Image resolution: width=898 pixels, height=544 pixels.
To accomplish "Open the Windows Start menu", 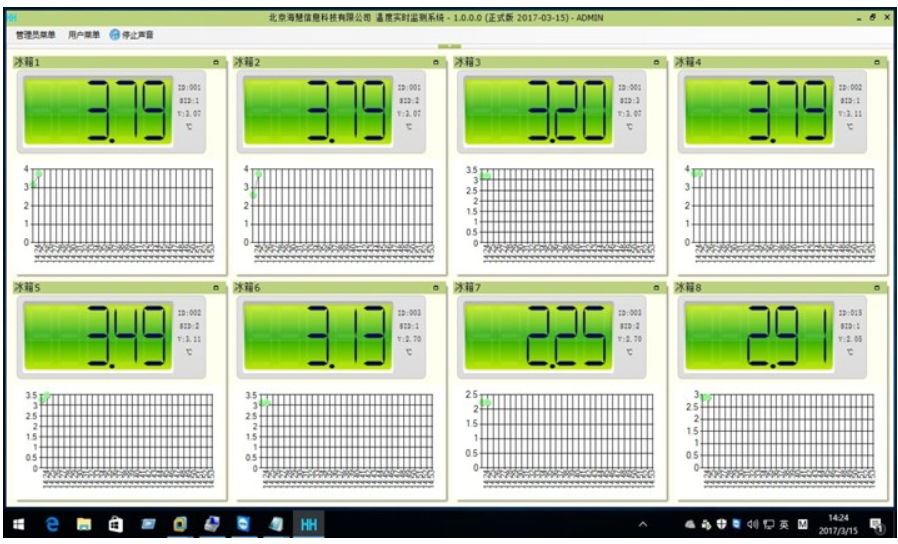I will (x=18, y=524).
